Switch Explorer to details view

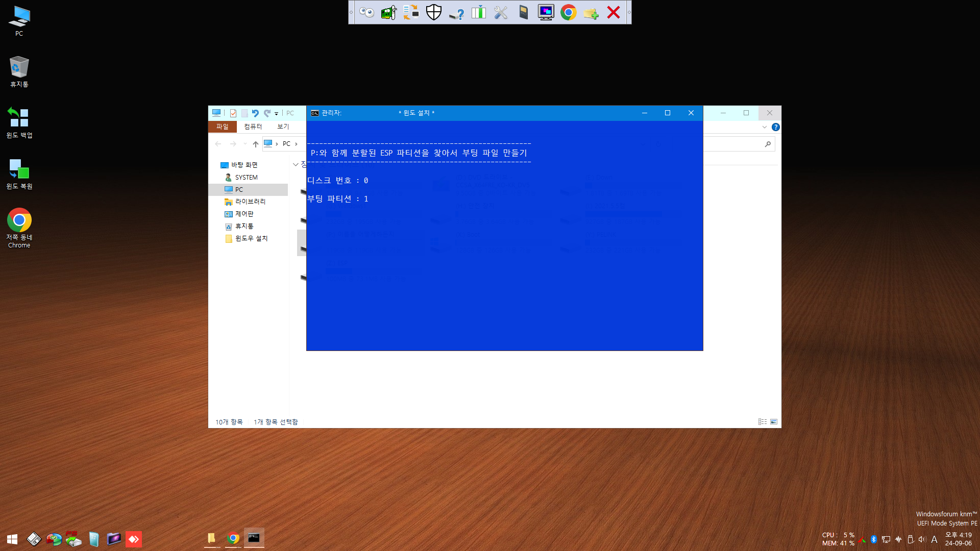pyautogui.click(x=763, y=422)
